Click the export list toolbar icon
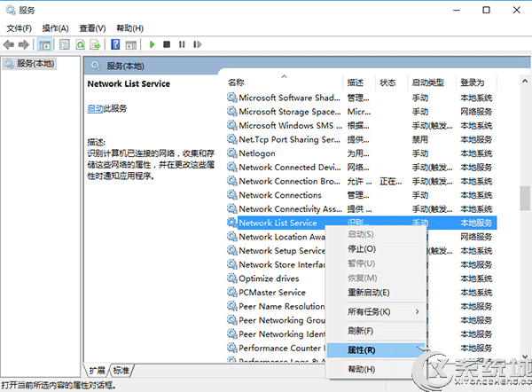 pyautogui.click(x=95, y=44)
